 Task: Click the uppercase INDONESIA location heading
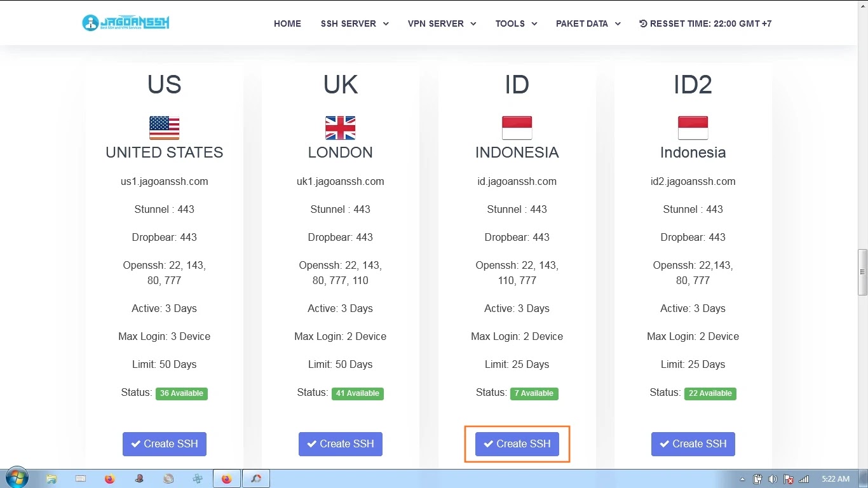(x=517, y=152)
